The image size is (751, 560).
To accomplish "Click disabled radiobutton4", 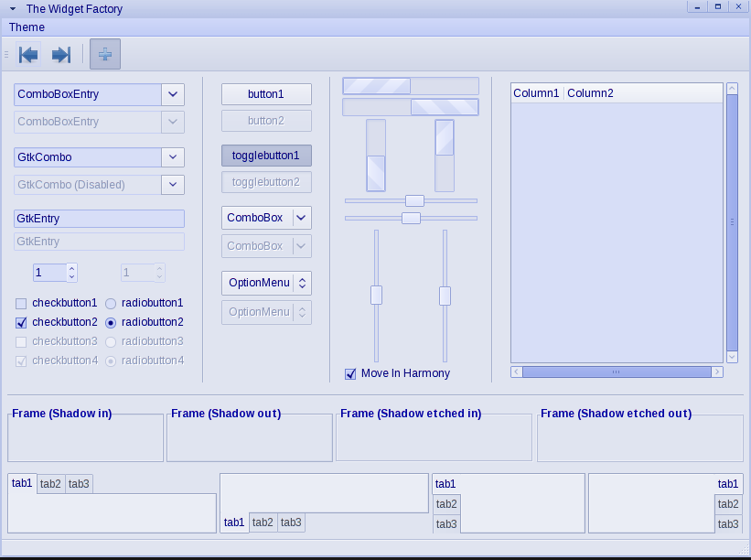I will pyautogui.click(x=111, y=361).
